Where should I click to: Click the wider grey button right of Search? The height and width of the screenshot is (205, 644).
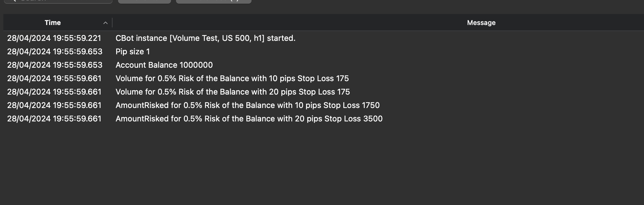214,1
